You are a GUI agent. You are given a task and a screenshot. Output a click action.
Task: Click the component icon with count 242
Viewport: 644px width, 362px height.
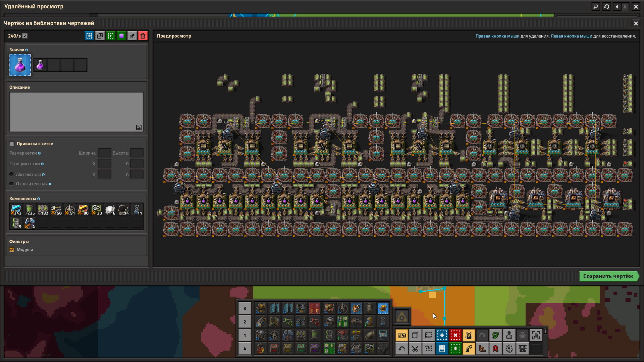(x=16, y=210)
